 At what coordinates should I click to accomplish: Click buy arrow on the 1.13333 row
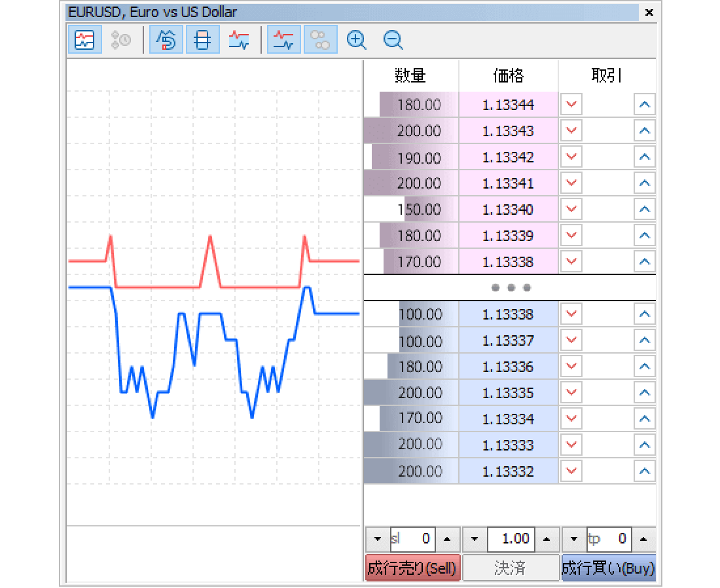(x=644, y=445)
